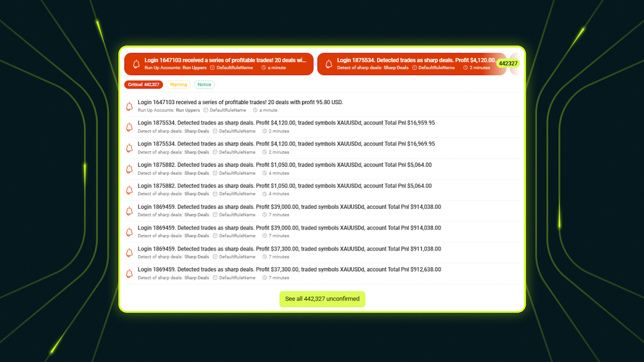The width and height of the screenshot is (644, 362).
Task: Click the bell icon on the Login 1647103 notification
Action: tap(129, 105)
